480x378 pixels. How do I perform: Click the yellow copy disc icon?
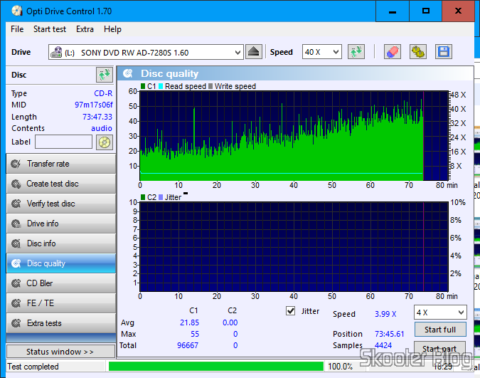pyautogui.click(x=418, y=52)
